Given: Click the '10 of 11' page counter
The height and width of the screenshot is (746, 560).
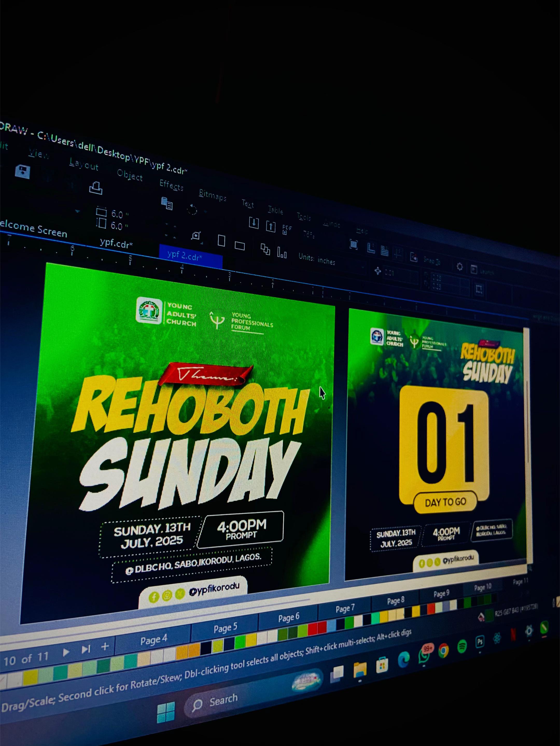Looking at the screenshot, I should pyautogui.click(x=26, y=659).
